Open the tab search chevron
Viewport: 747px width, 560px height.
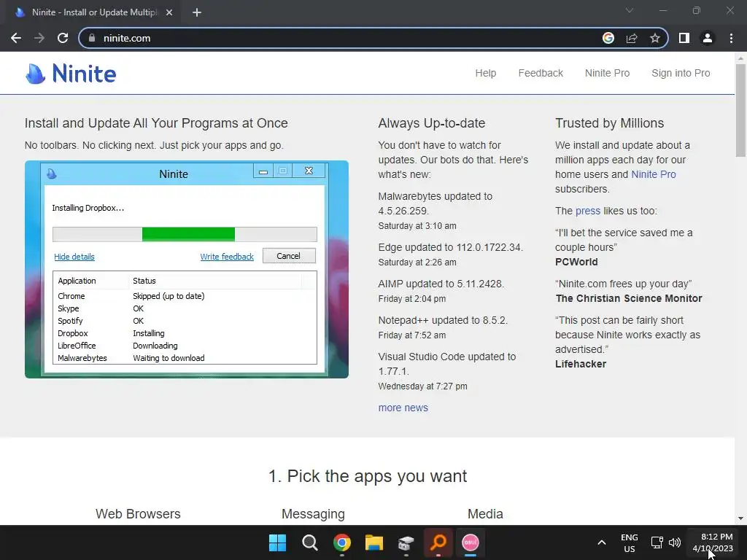click(630, 10)
